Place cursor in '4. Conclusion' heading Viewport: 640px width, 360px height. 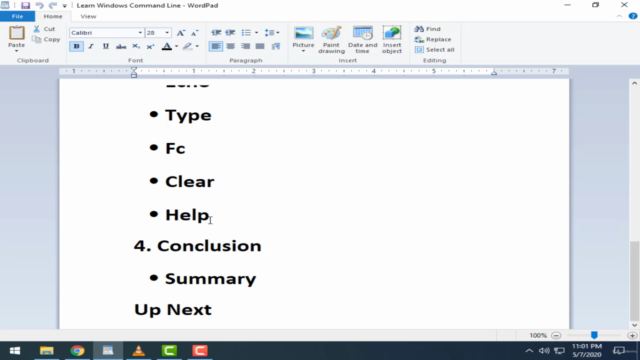coord(198,246)
